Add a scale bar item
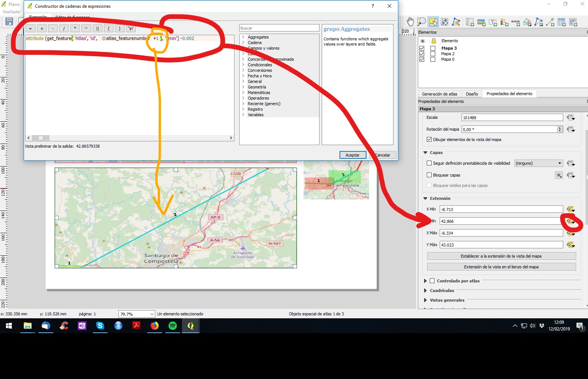The width and height of the screenshot is (588, 379). tap(516, 22)
